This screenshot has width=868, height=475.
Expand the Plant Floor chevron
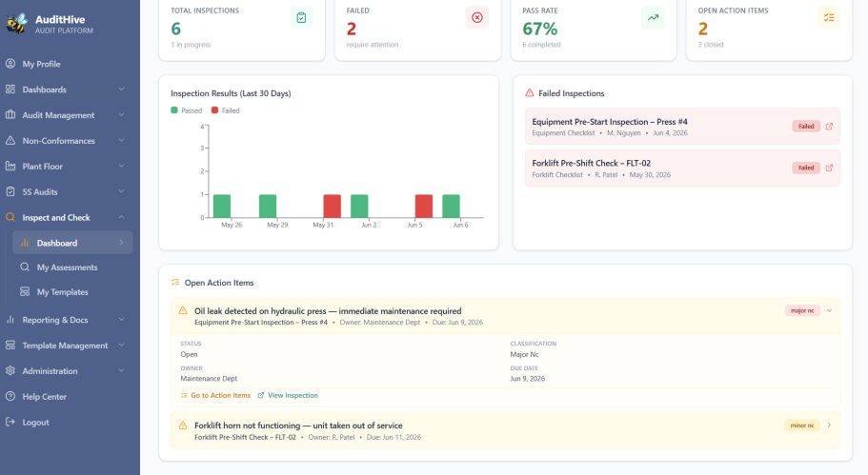point(121,166)
